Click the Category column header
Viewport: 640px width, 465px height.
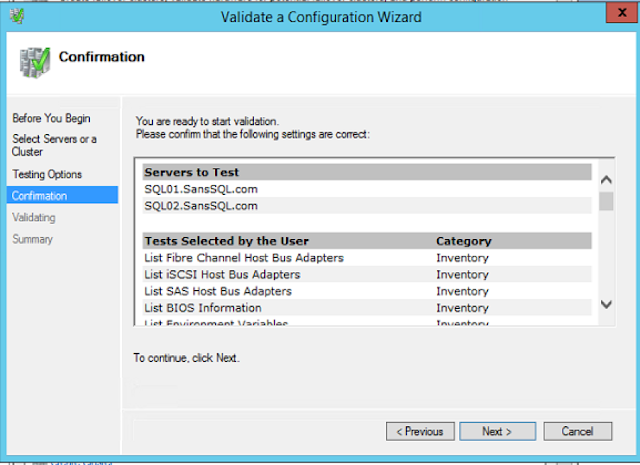pyautogui.click(x=464, y=241)
